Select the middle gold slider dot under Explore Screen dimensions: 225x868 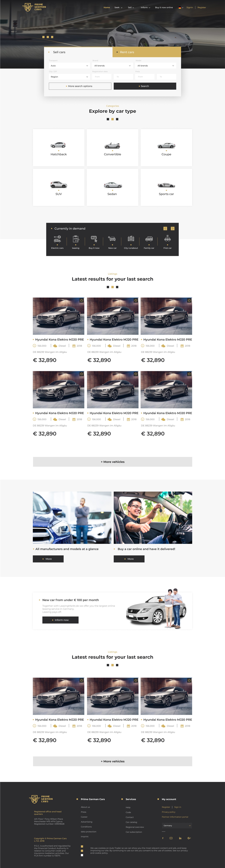click(112, 119)
